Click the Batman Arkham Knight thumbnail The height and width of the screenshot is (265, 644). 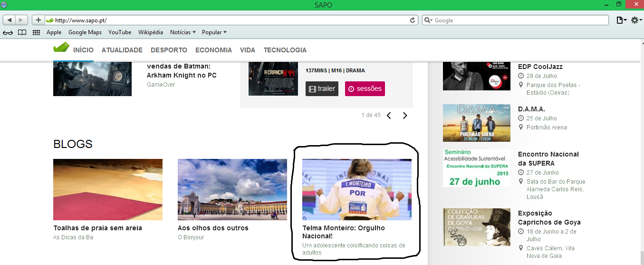pos(92,79)
